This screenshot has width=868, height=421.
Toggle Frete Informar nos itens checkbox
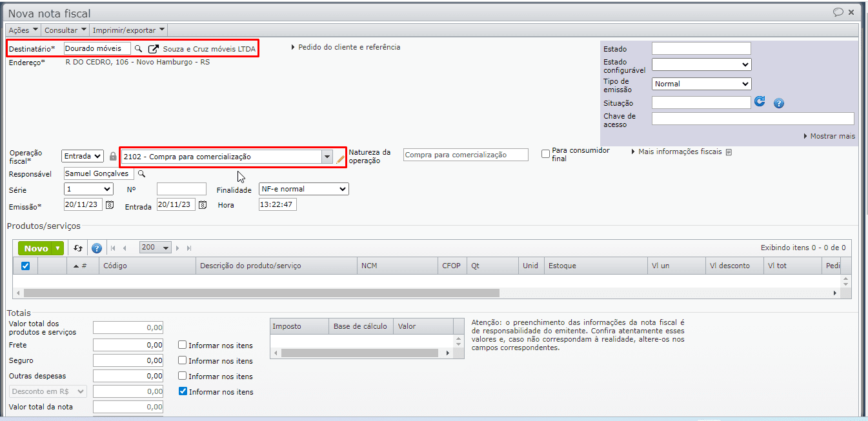(x=183, y=345)
